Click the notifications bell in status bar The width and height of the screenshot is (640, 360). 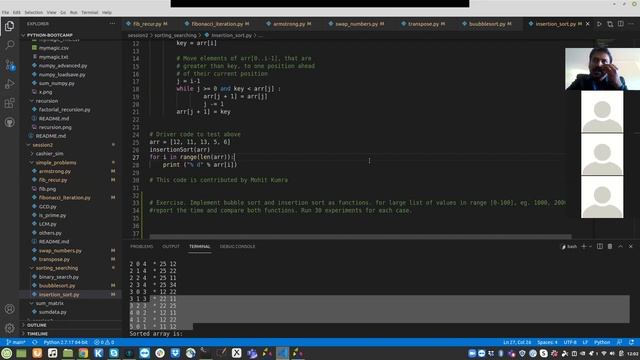[631, 342]
